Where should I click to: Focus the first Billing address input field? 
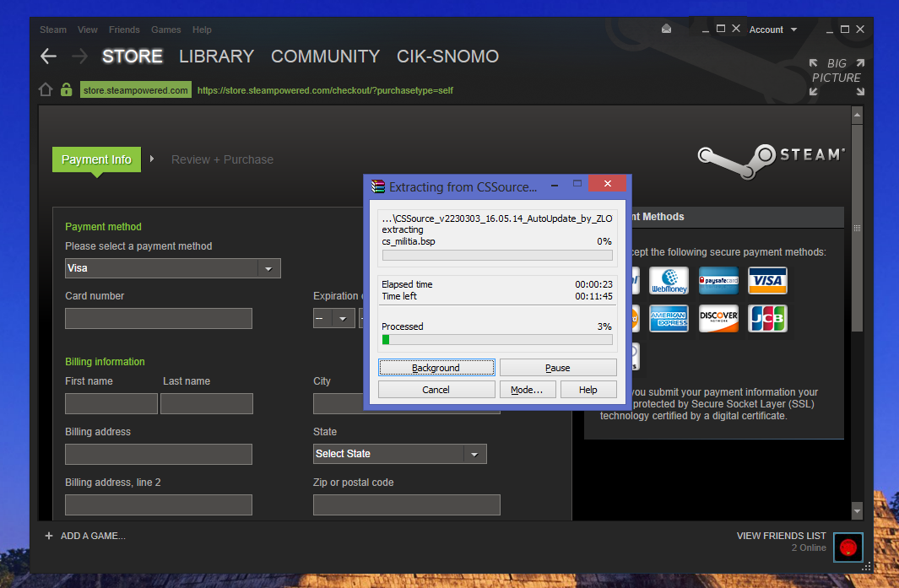coord(158,455)
